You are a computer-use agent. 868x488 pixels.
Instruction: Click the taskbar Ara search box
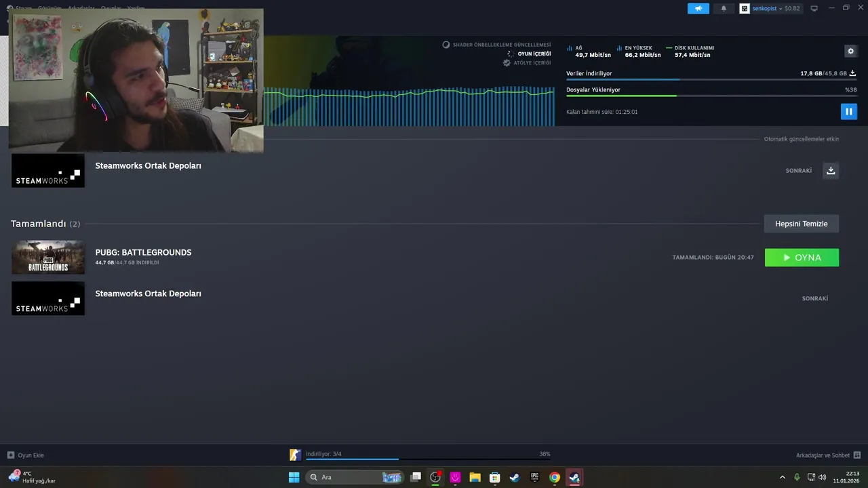(355, 477)
